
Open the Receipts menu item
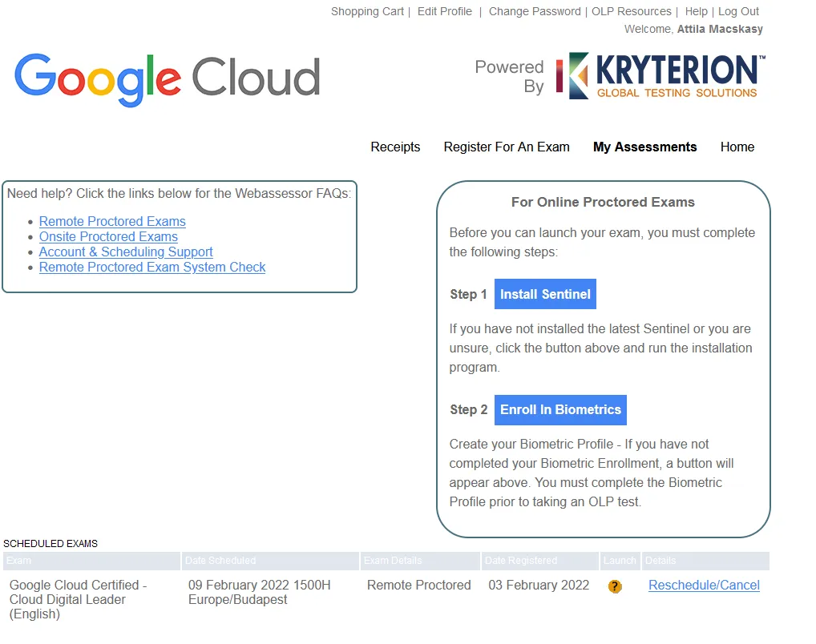[395, 147]
